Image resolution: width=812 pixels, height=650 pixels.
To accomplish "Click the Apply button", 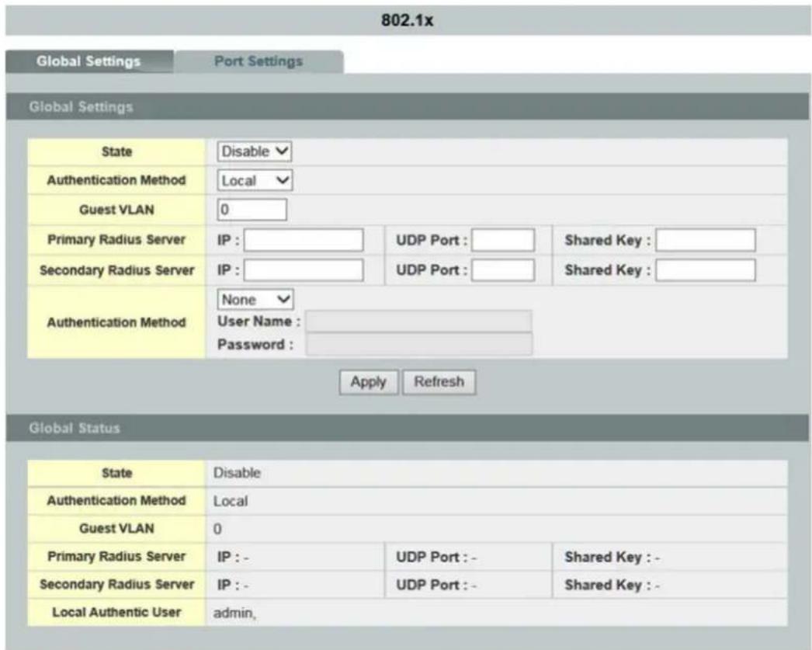I will (369, 382).
